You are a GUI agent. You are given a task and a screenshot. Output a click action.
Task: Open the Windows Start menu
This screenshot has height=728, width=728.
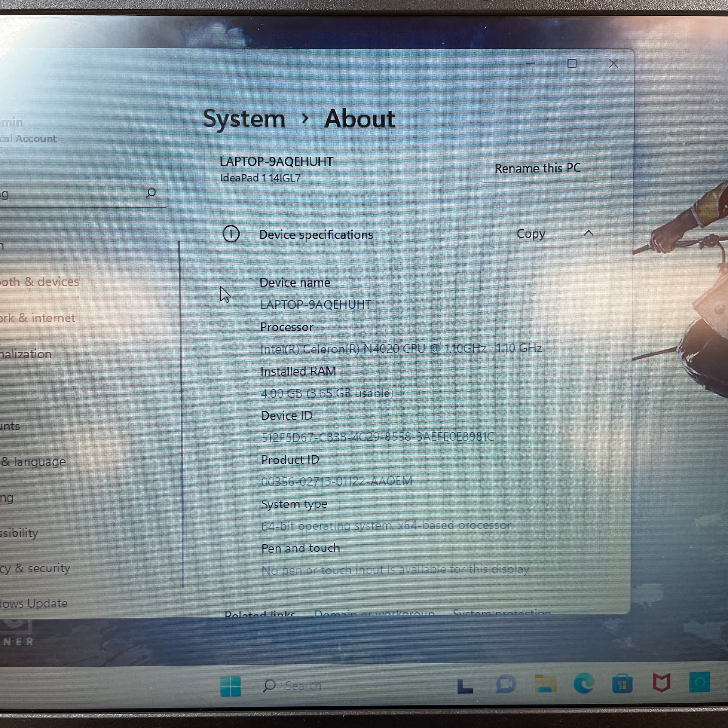230,686
